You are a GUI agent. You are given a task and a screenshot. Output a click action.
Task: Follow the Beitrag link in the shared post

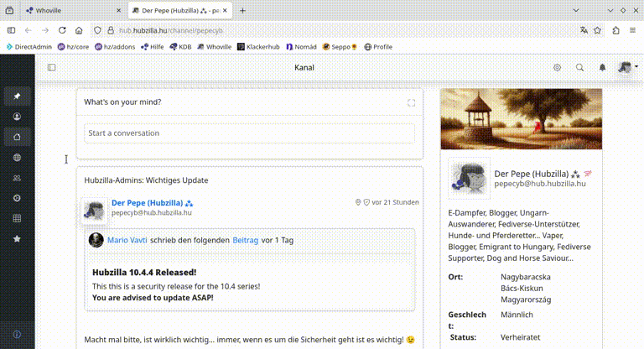tap(246, 240)
